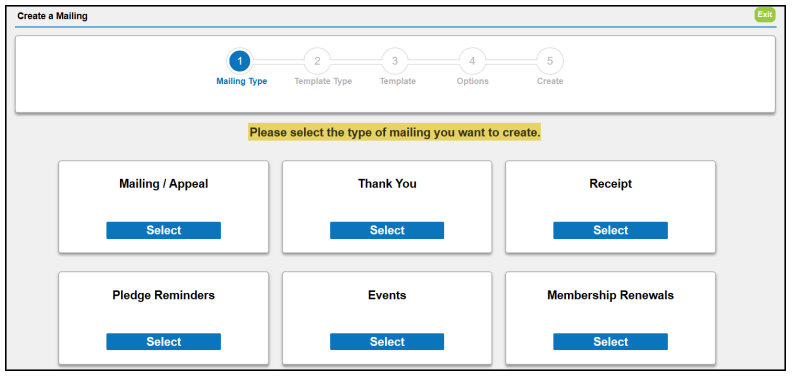Image resolution: width=793 pixels, height=378 pixels.
Task: Go to step 2 circle
Action: point(317,61)
